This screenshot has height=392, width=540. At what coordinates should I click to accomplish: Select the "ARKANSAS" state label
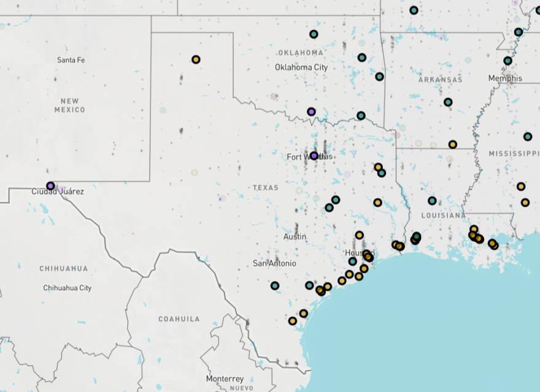pos(441,80)
